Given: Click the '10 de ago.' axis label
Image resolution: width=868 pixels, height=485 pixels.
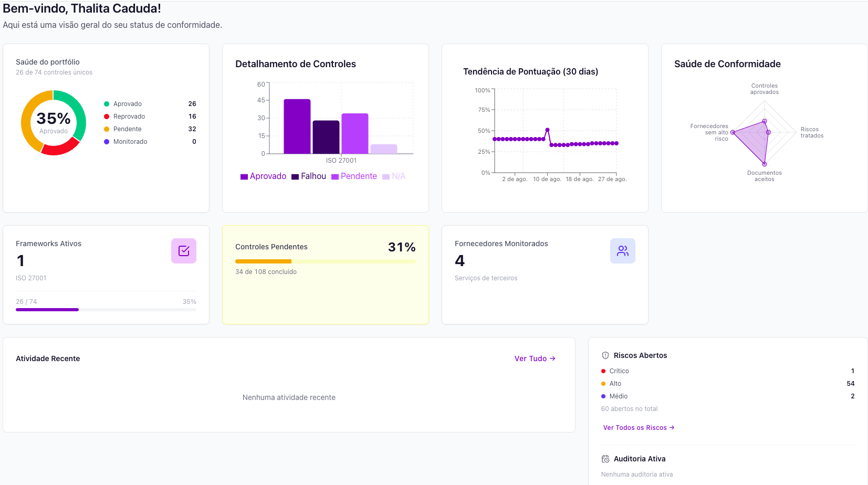Looking at the screenshot, I should (x=547, y=179).
